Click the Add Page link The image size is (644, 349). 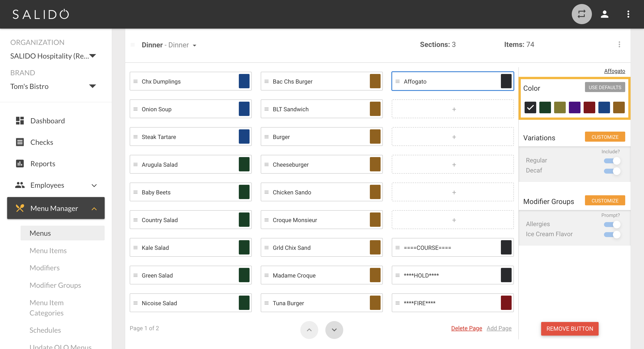pyautogui.click(x=499, y=328)
